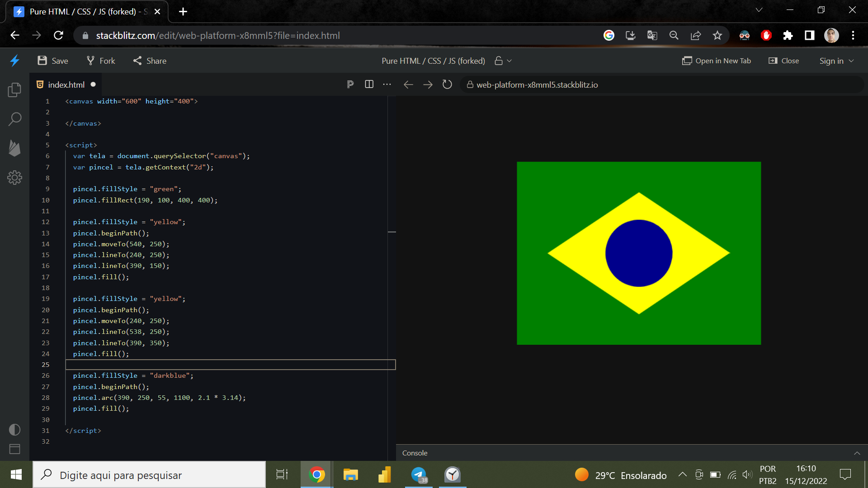Click the preview URL field
Image resolution: width=868 pixels, height=488 pixels.
[662, 84]
